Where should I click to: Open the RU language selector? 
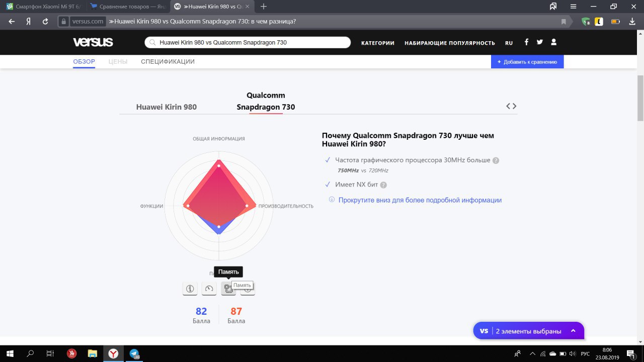pos(509,43)
